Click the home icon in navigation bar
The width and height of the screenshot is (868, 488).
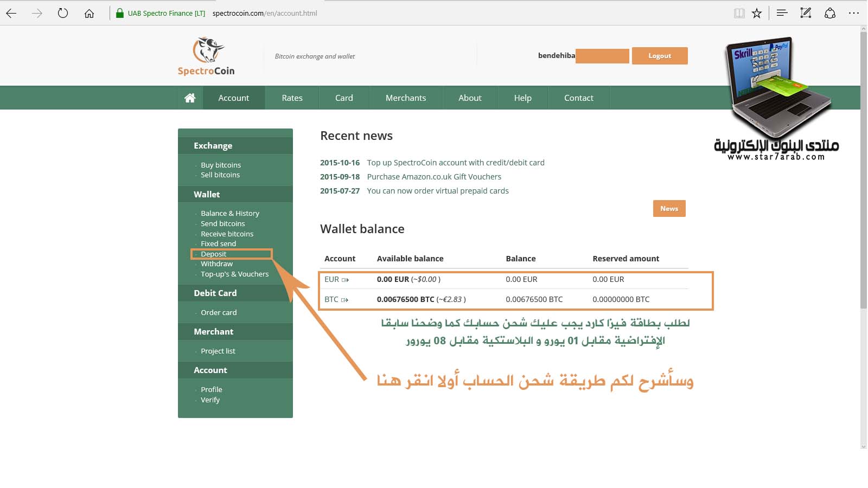point(190,98)
